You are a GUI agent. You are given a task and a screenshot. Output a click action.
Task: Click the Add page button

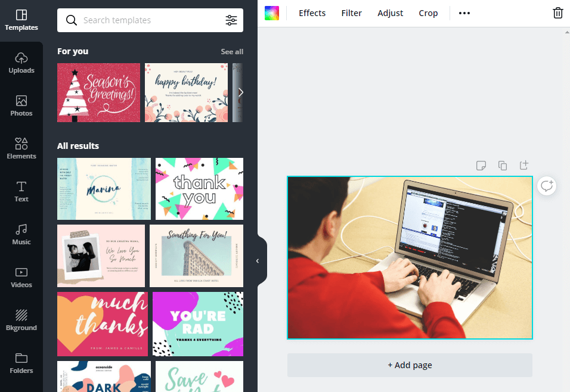click(410, 365)
